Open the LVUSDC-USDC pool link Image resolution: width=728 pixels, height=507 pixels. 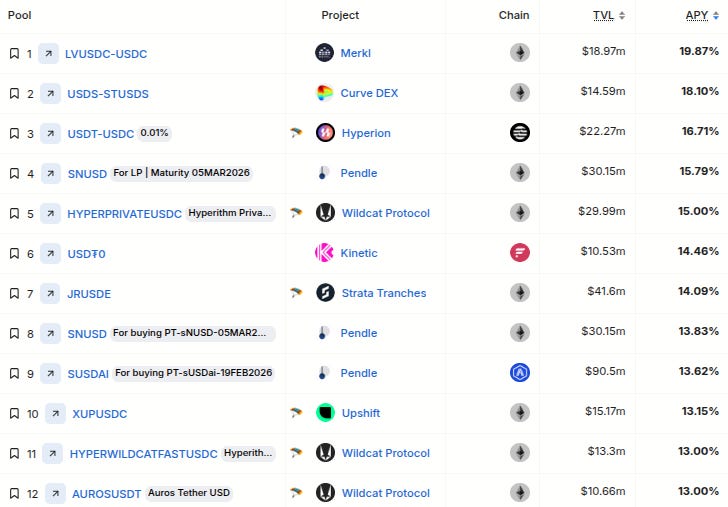[106, 54]
